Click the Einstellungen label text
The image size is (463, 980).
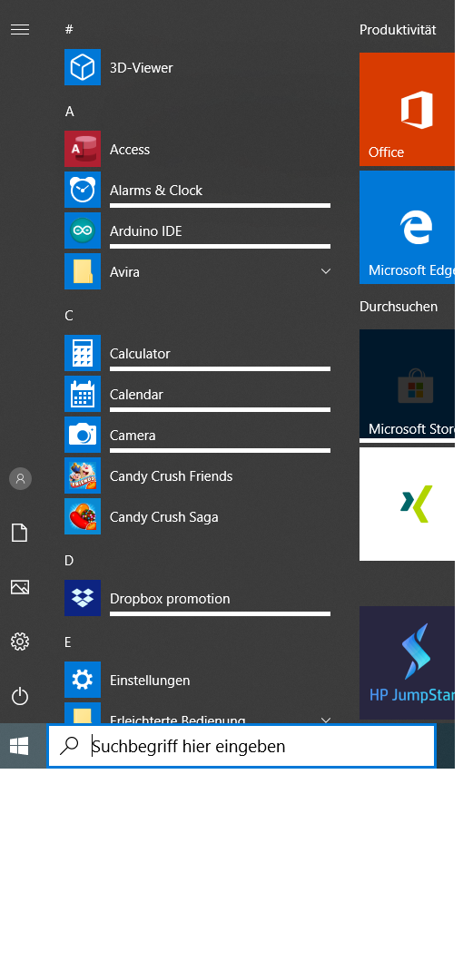click(150, 680)
